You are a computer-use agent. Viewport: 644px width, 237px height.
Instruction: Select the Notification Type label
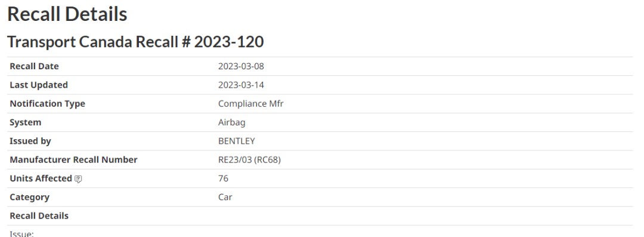(x=47, y=104)
